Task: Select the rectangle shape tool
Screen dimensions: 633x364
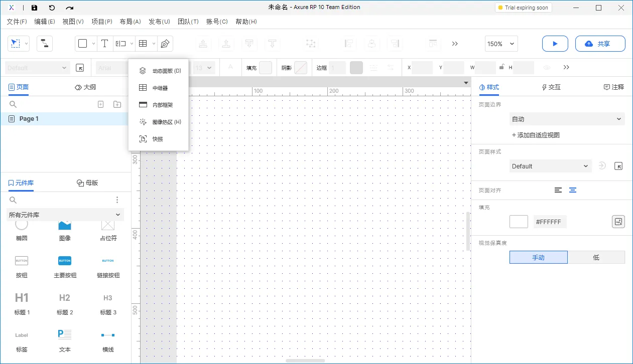Action: pos(83,44)
